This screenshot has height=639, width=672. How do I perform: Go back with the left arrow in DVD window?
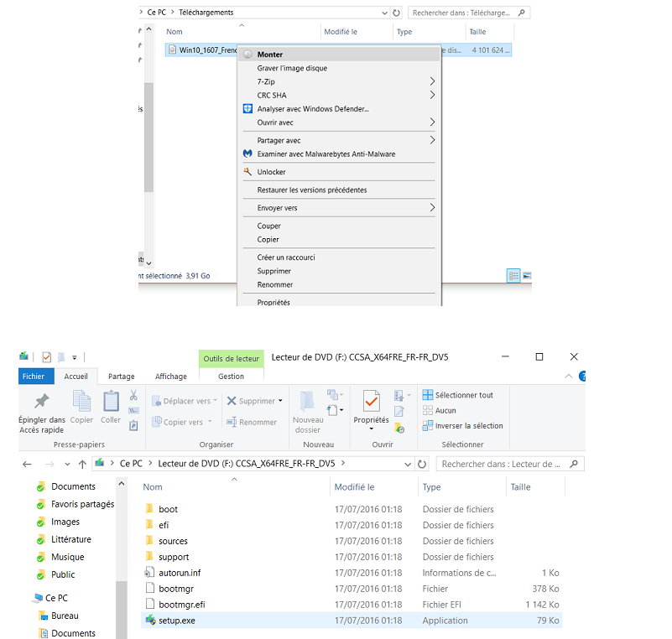(x=27, y=464)
